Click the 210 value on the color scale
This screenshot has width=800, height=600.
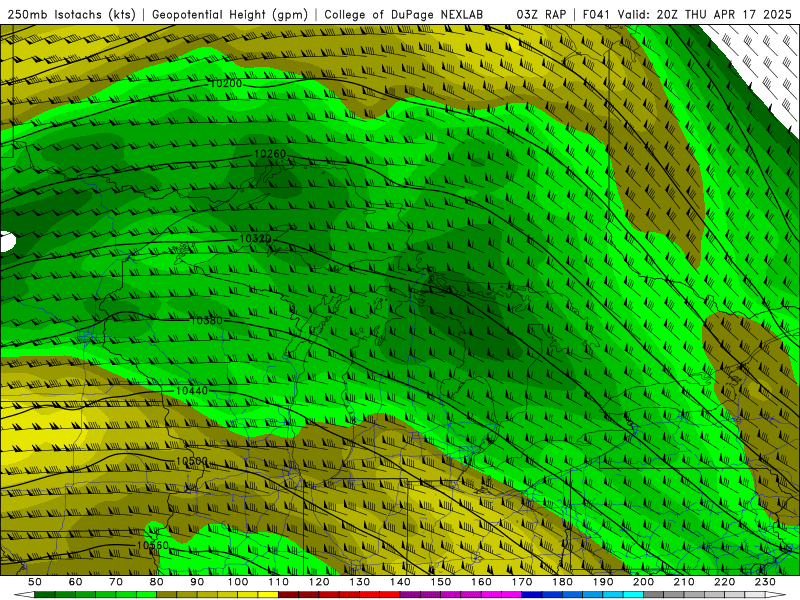click(685, 582)
